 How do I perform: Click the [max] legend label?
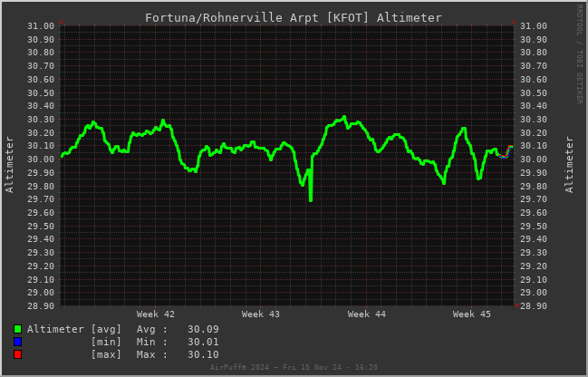click(x=107, y=355)
